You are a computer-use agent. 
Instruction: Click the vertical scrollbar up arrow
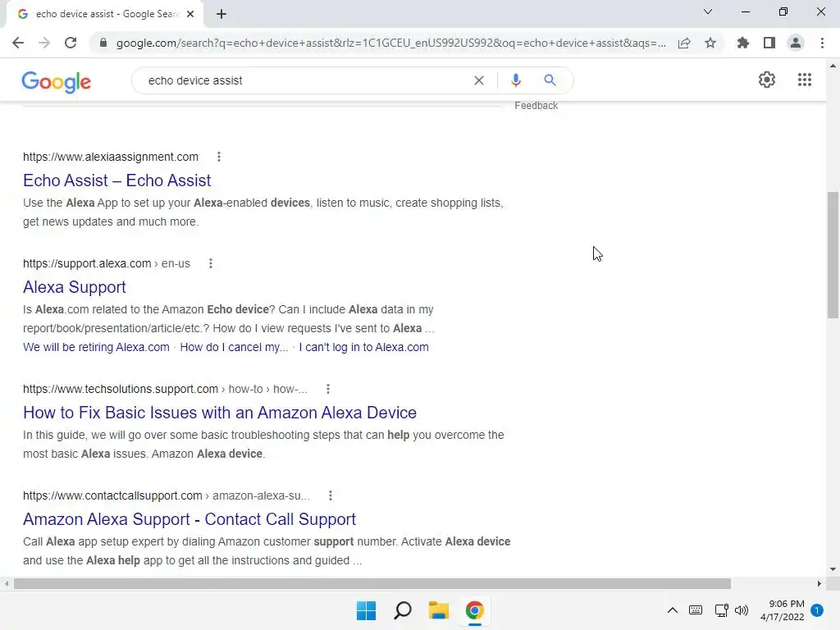[833, 66]
